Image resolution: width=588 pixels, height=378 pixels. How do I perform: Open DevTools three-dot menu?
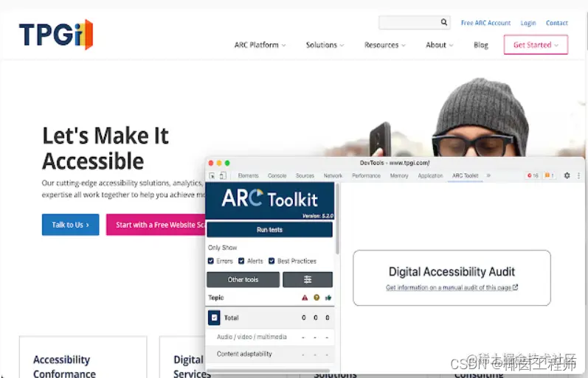578,175
